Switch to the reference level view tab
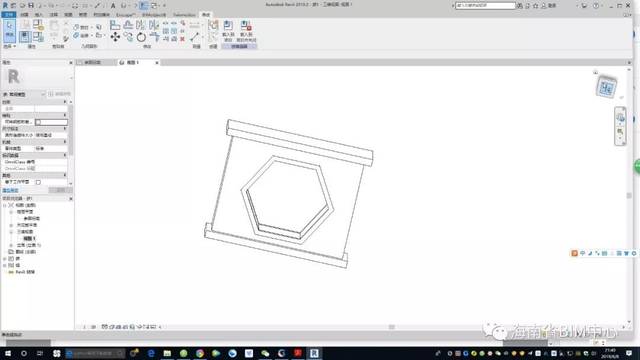This screenshot has width=640, height=360. point(92,62)
